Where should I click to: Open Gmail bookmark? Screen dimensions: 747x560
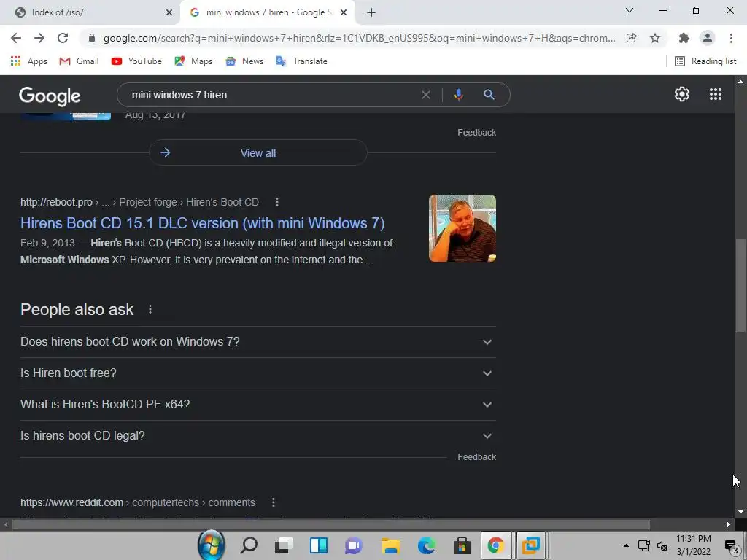79,61
